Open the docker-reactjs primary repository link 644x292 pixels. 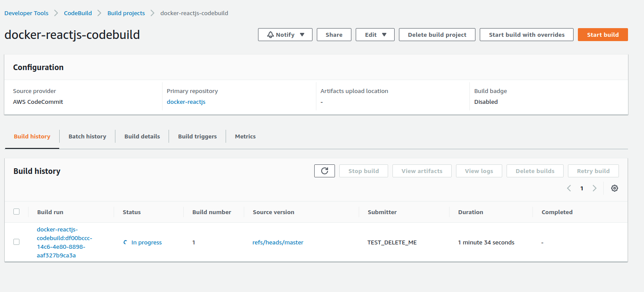pyautogui.click(x=186, y=102)
